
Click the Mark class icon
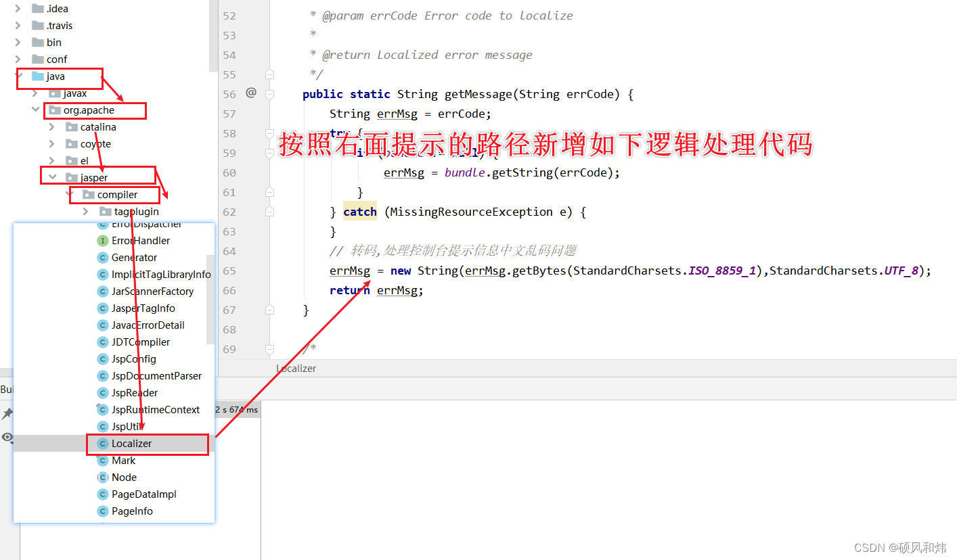(x=103, y=461)
